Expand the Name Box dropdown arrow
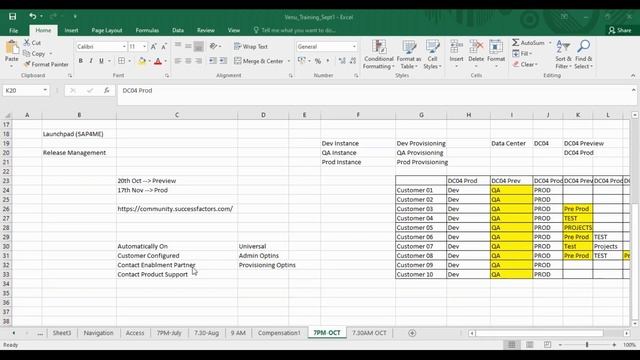Image resolution: width=640 pixels, height=360 pixels. click(x=45, y=90)
